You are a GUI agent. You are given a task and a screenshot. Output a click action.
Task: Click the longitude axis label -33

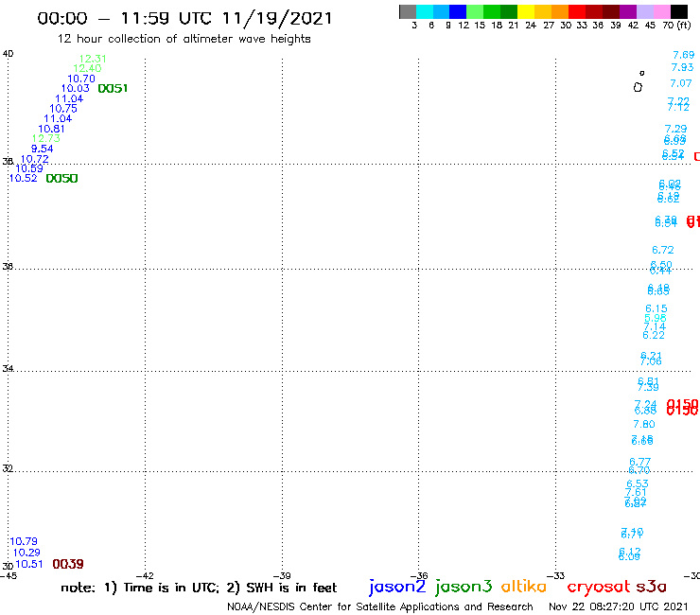pos(556,576)
